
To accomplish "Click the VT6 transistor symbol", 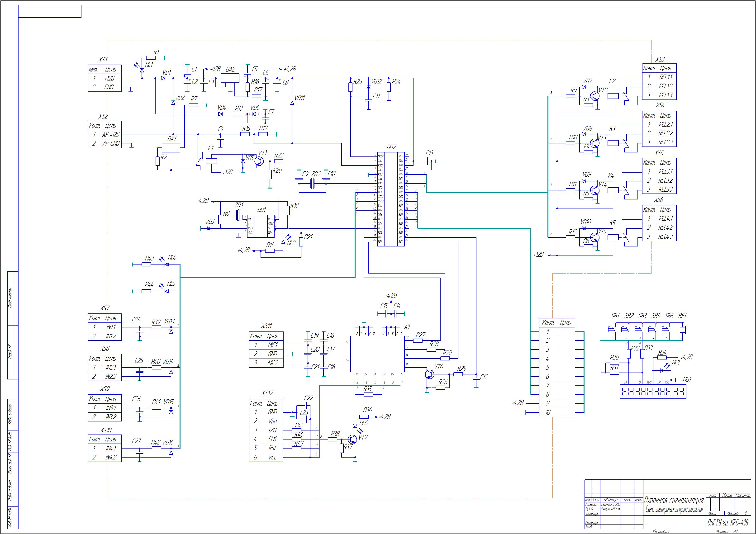I will (429, 374).
